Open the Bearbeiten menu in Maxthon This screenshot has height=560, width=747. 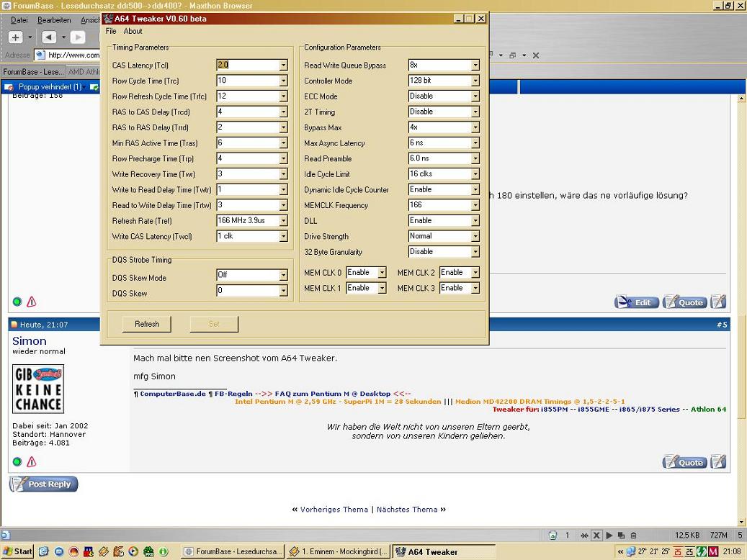click(x=54, y=20)
